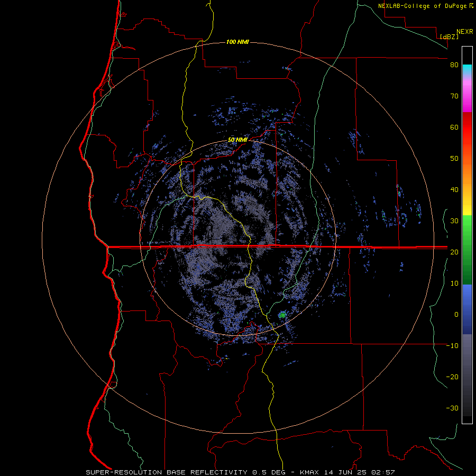Click the 14 JUN 25 02:57 timestamp
Screen dimensions: 476x476
[360, 472]
